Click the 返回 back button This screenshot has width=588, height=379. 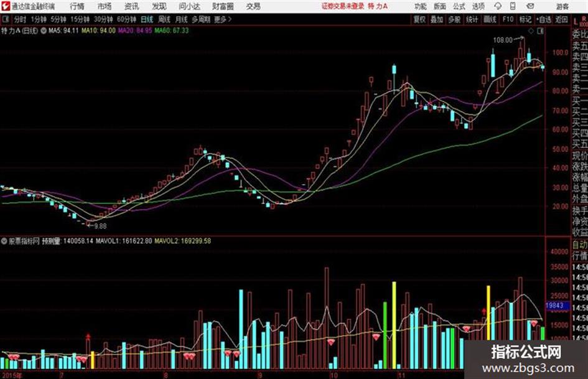[x=561, y=19]
